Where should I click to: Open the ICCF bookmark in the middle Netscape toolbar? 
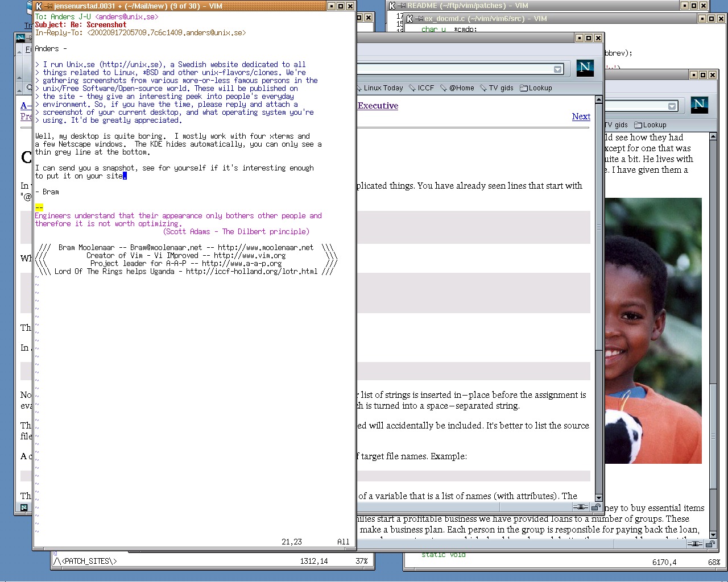click(x=421, y=88)
